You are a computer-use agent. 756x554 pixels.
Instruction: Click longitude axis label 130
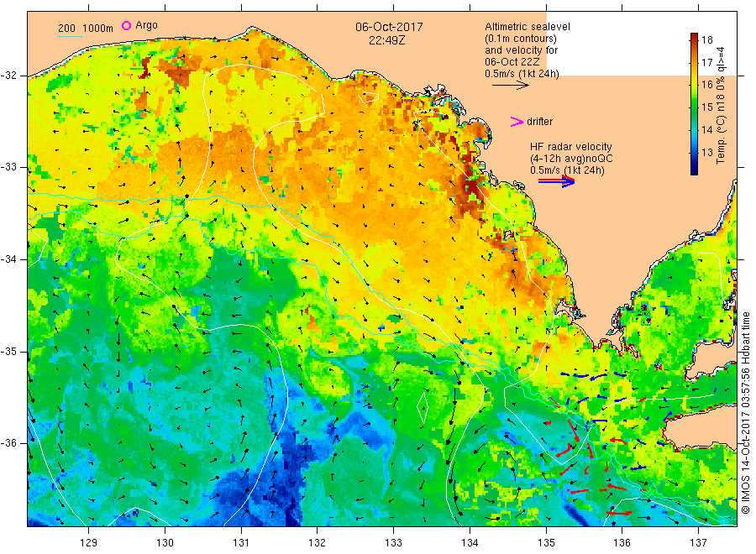click(x=165, y=543)
